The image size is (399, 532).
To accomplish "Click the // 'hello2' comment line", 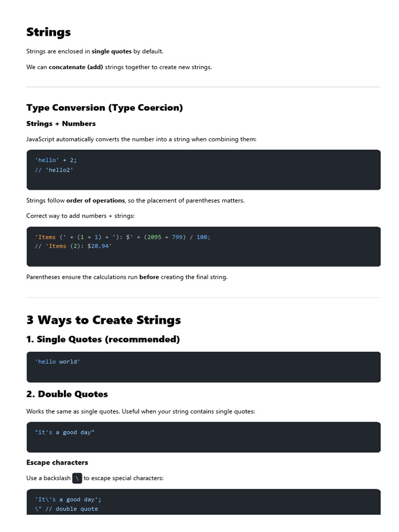I will click(x=54, y=170).
